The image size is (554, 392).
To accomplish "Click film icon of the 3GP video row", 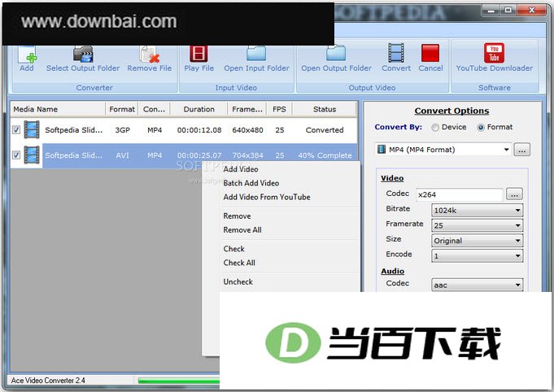I will 32,129.
